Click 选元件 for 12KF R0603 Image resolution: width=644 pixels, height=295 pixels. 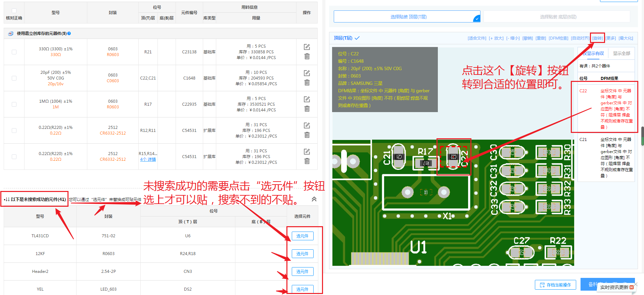302,254
